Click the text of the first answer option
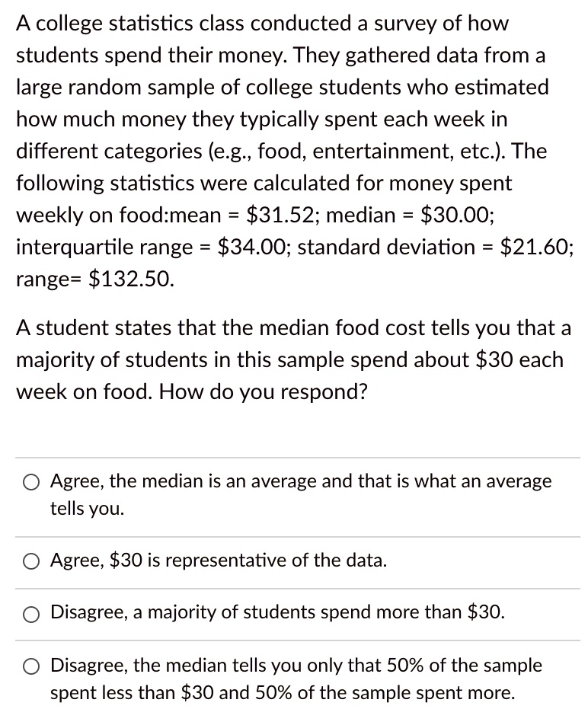Viewport: 588px width, 725px height. (301, 481)
